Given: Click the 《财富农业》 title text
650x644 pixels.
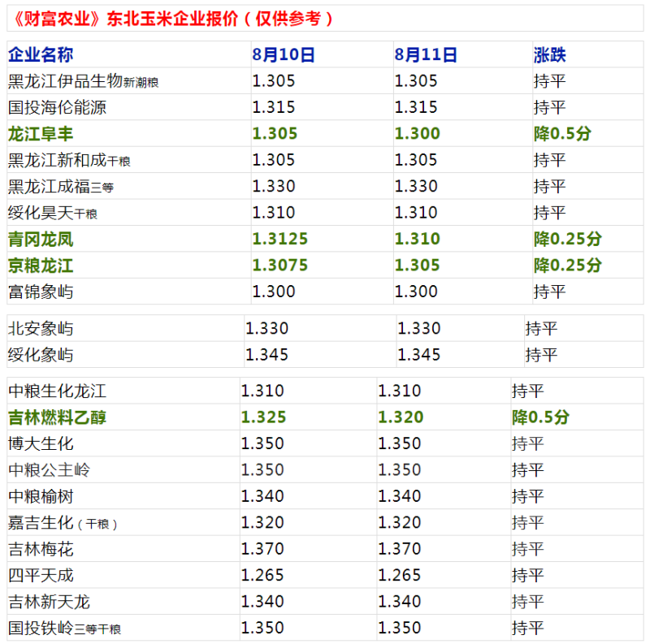Looking at the screenshot, I should click(x=57, y=19).
